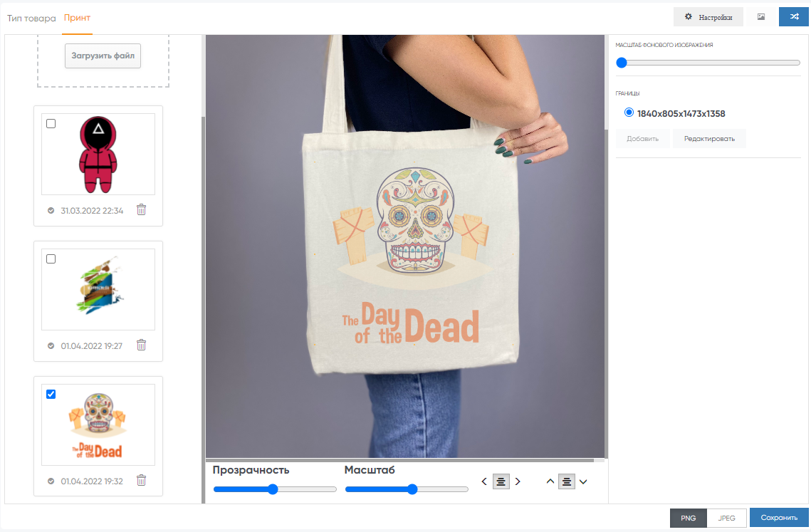
Task: Switch to the Принт tab
Action: pyautogui.click(x=77, y=18)
